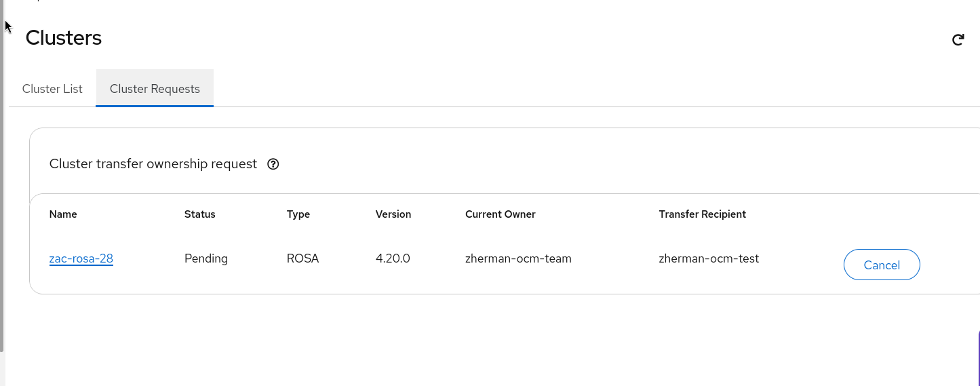This screenshot has width=980, height=386.
Task: Open the help icon beside transfer ownership request
Action: click(x=273, y=164)
